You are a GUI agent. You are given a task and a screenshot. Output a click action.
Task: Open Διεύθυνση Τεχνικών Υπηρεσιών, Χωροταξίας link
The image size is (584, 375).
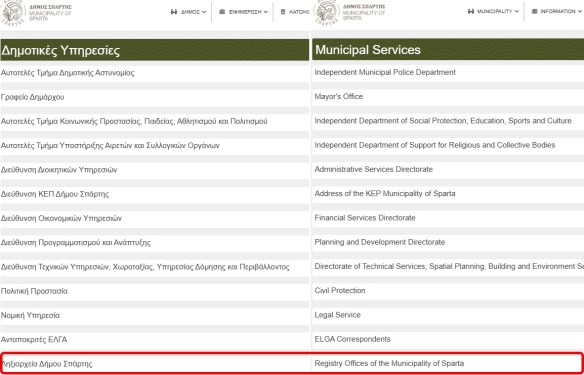point(145,267)
